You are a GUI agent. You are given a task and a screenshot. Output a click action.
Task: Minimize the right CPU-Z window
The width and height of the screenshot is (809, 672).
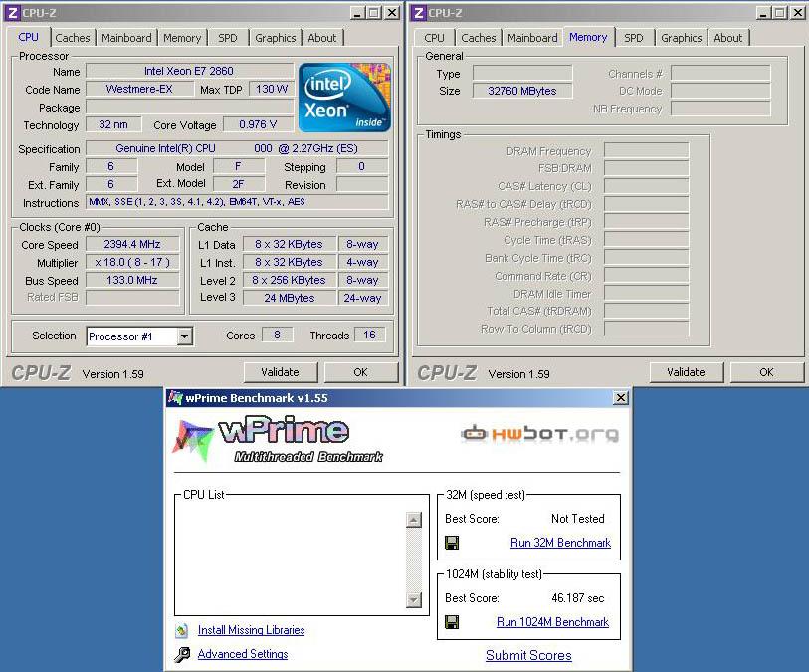[763, 12]
